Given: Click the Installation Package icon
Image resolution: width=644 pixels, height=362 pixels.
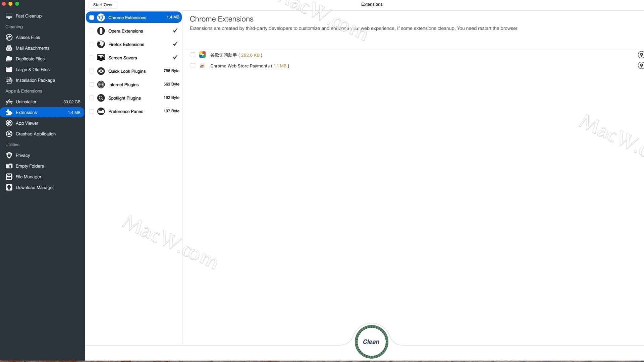Looking at the screenshot, I should (9, 80).
